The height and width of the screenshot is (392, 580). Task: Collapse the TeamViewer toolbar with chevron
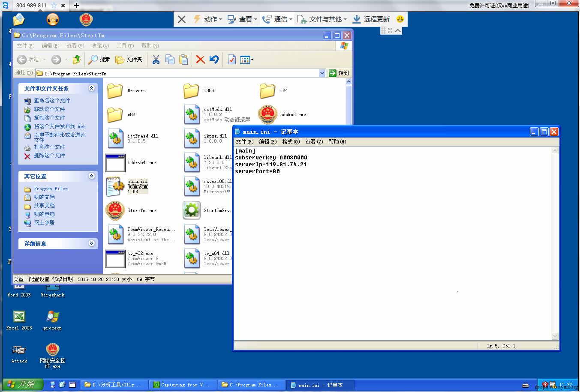click(x=398, y=30)
